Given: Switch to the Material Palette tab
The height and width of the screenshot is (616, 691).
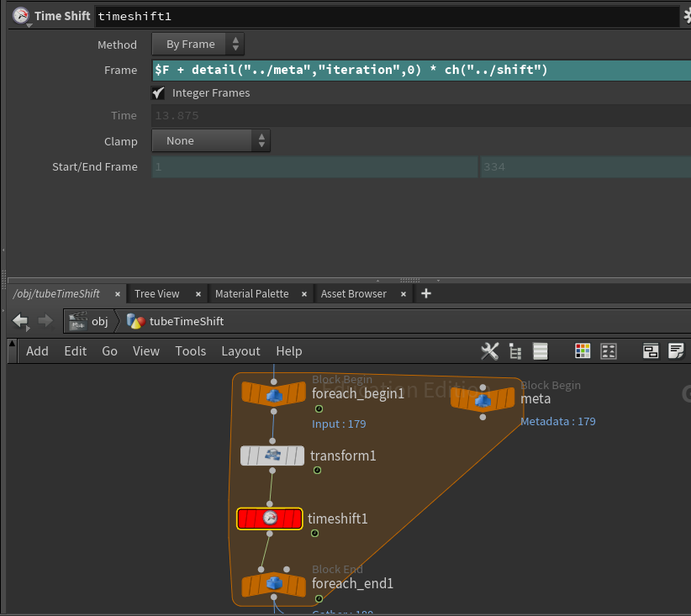Looking at the screenshot, I should pos(251,293).
